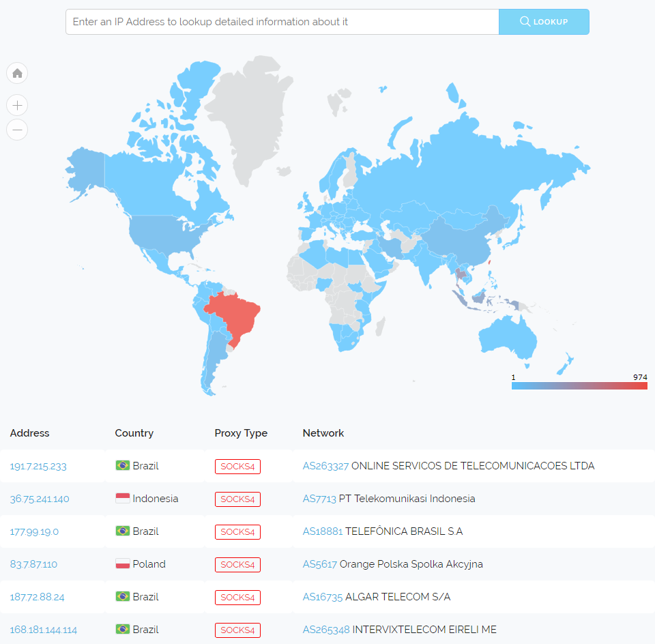Click Australia on the world map
655x644 pixels.
pyautogui.click(x=508, y=334)
